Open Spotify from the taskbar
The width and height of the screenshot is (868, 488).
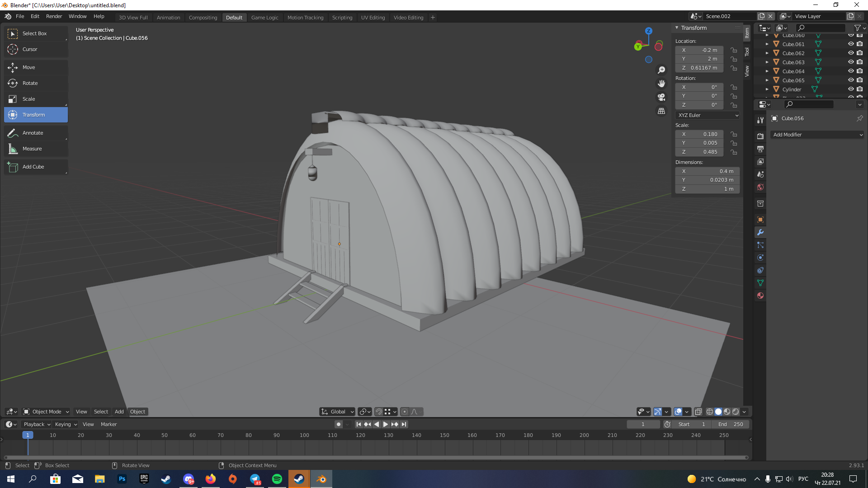[x=277, y=479]
